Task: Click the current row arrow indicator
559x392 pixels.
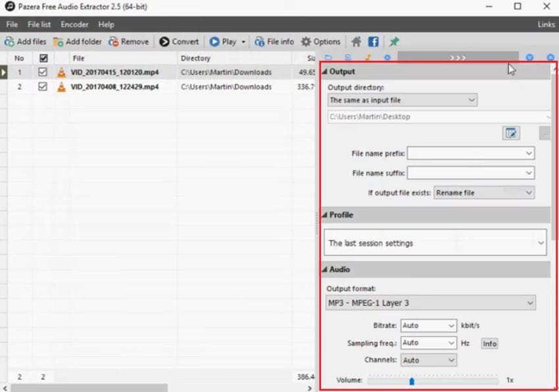Action: (3, 72)
